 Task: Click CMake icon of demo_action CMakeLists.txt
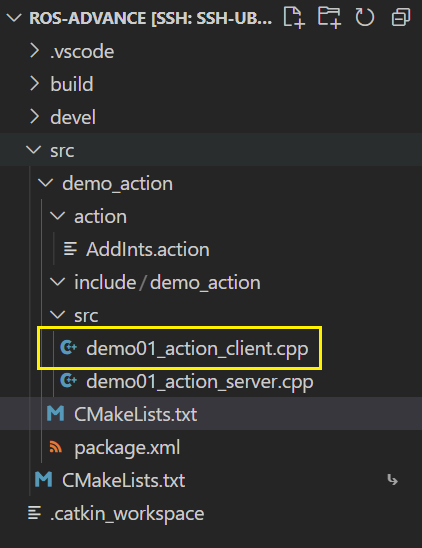pos(56,413)
